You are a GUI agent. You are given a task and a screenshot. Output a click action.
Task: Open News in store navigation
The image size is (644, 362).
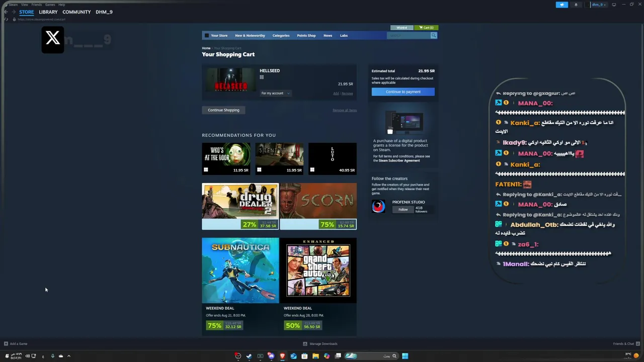(x=328, y=36)
